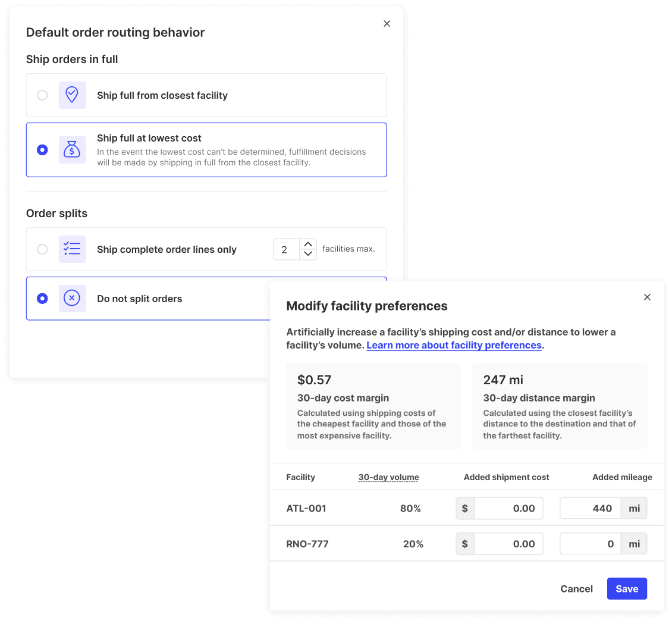Click the Save button

[627, 589]
